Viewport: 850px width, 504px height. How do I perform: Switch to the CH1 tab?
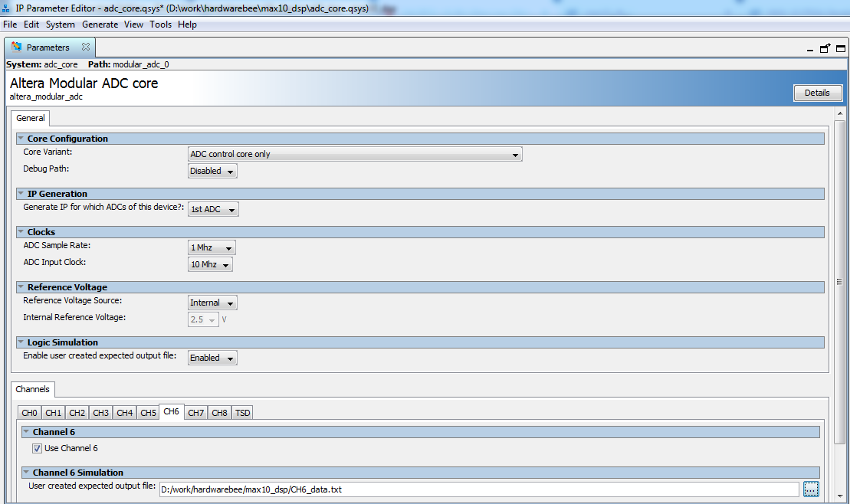coord(53,413)
